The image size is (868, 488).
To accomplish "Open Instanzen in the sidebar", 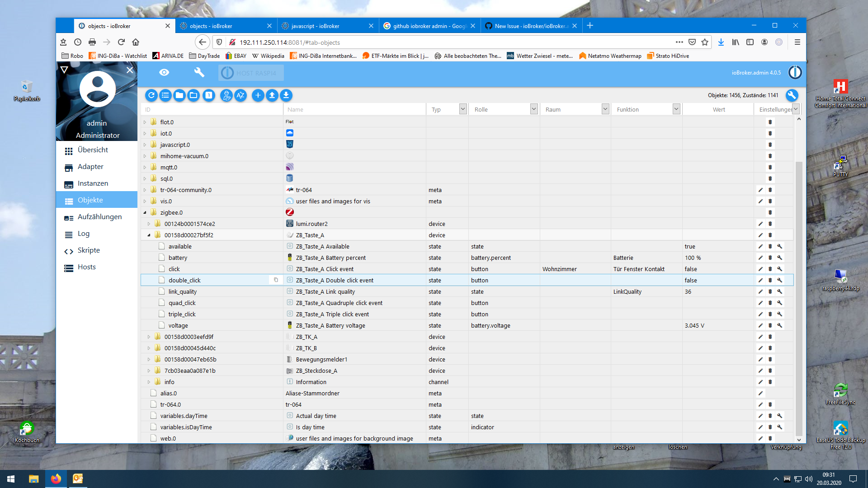I will tap(93, 183).
